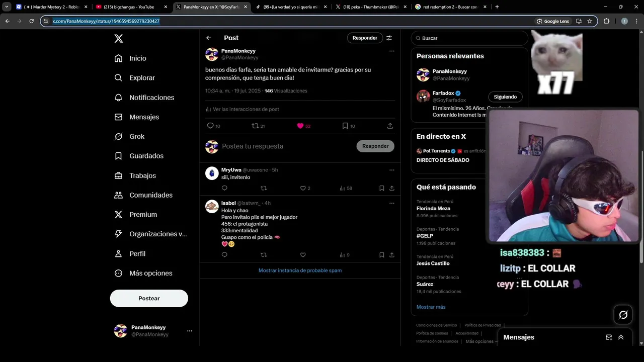Click repost icon with 21 reposts

point(256,126)
